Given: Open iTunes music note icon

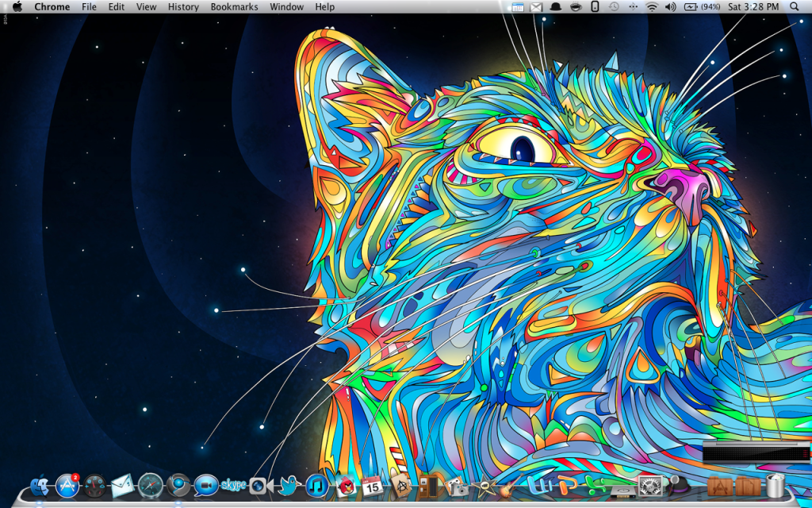Looking at the screenshot, I should (x=317, y=487).
